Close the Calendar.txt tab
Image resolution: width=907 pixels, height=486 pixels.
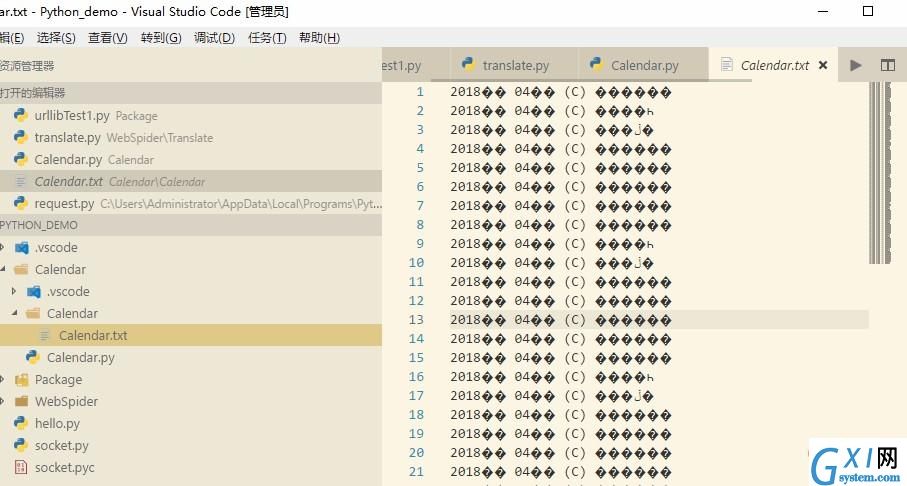(823, 65)
